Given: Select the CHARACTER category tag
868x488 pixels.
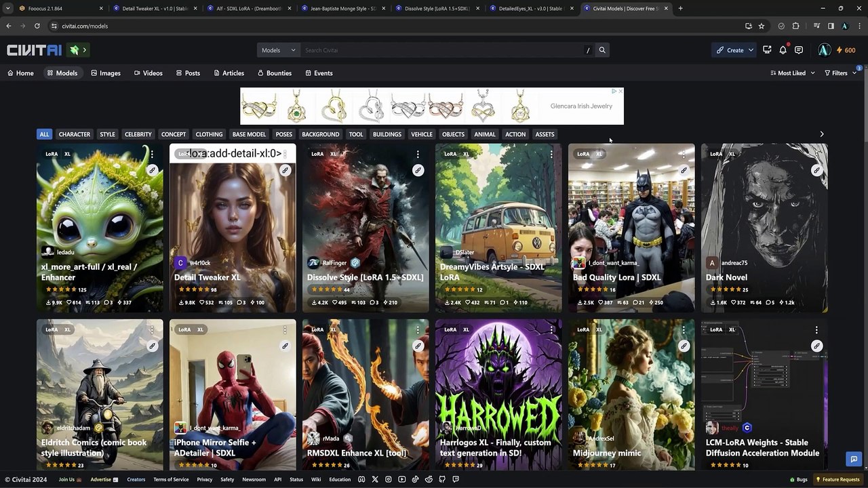Looking at the screenshot, I should click(x=74, y=134).
